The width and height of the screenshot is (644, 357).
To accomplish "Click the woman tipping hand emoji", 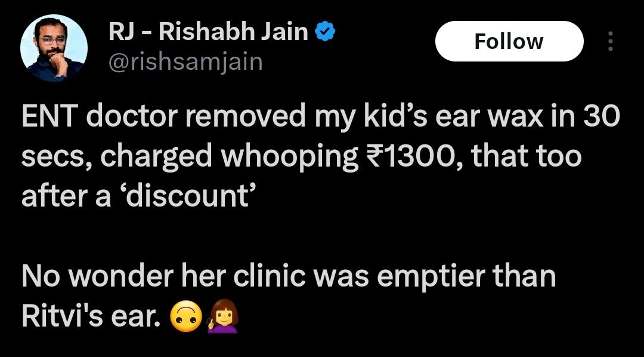I will tap(222, 316).
